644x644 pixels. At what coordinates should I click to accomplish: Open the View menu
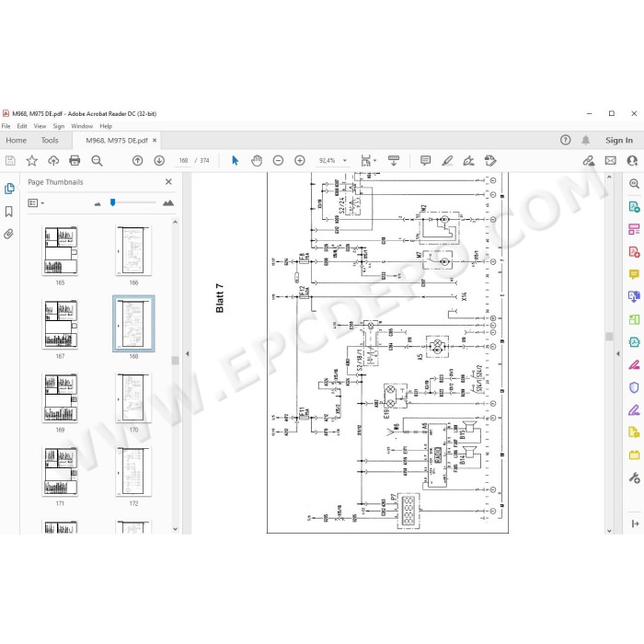pos(40,126)
